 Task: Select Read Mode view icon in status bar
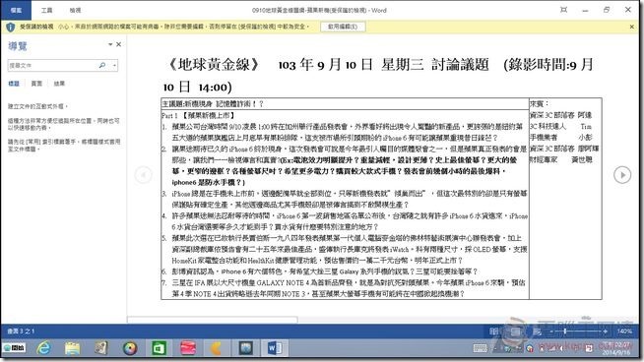point(493,331)
